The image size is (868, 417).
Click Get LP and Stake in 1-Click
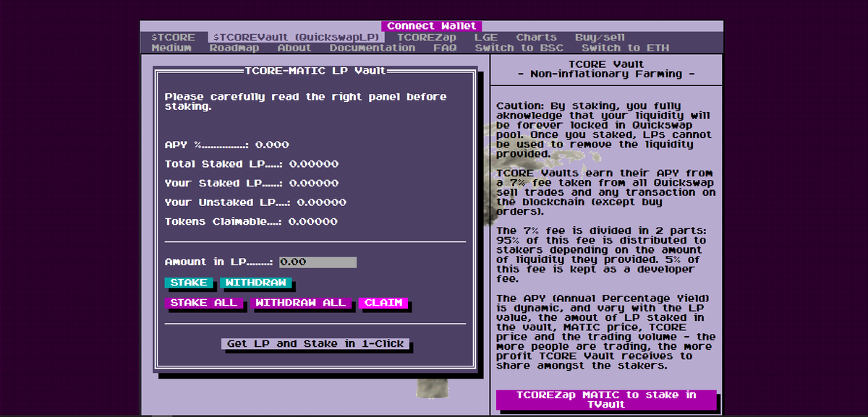[x=315, y=343]
